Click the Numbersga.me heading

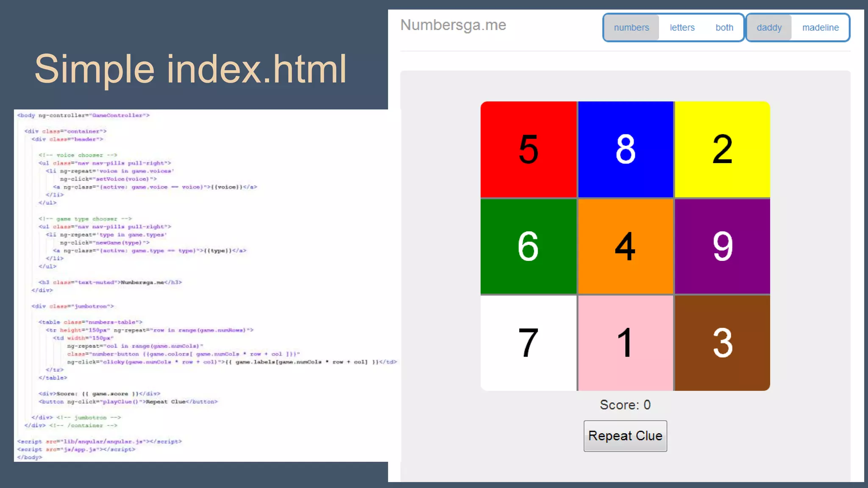point(453,25)
